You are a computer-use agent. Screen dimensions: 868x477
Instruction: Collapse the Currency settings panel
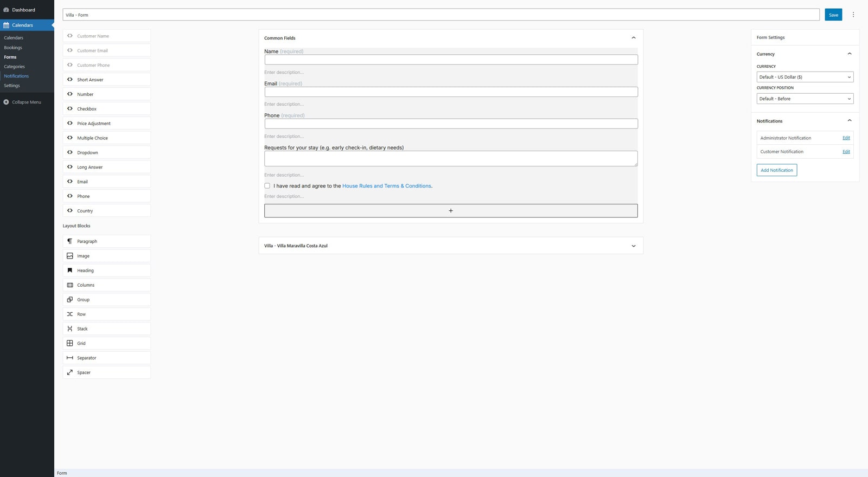click(x=850, y=54)
